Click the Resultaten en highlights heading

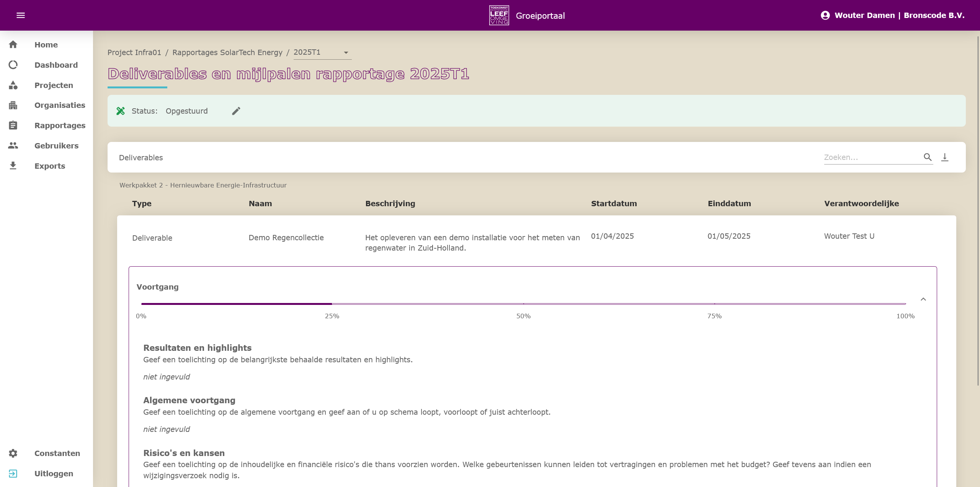point(197,348)
